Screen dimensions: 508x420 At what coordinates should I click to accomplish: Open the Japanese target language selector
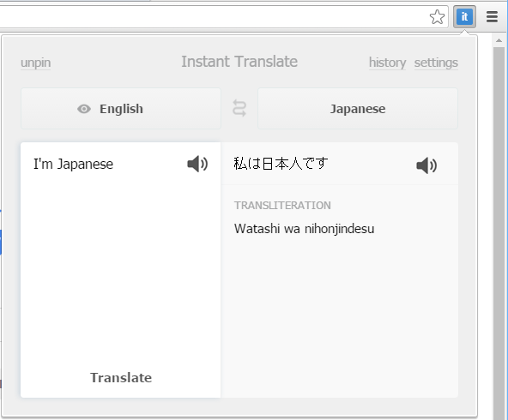coord(358,109)
